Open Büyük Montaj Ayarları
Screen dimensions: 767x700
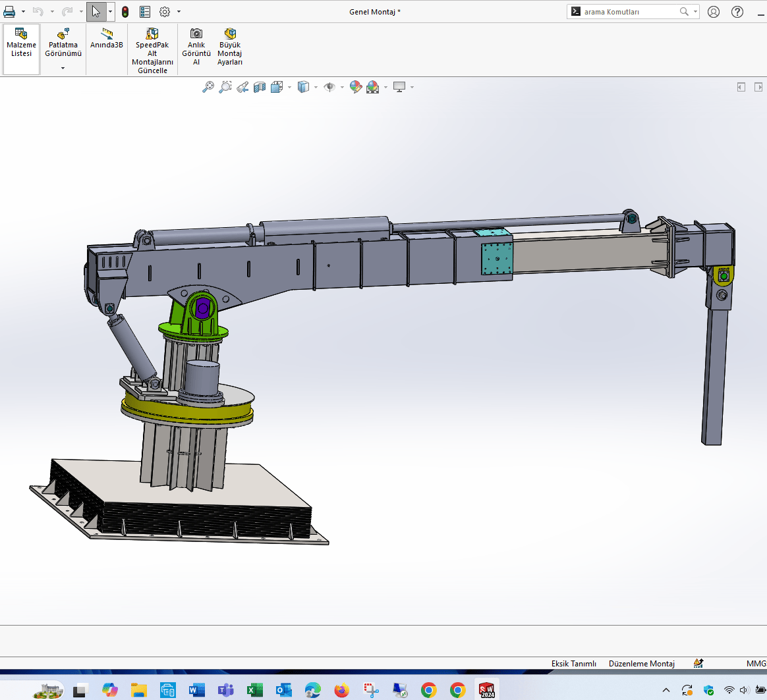click(x=230, y=46)
